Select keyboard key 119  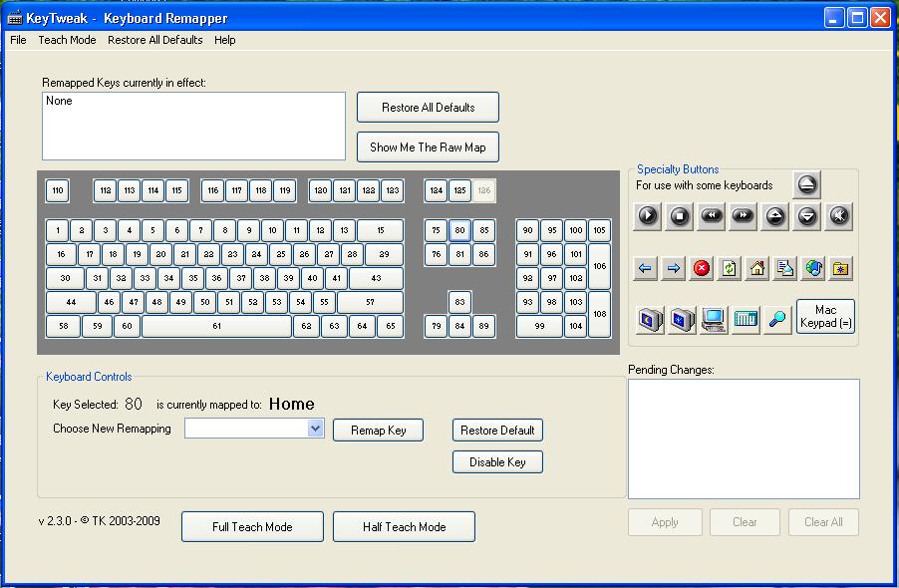pyautogui.click(x=285, y=190)
